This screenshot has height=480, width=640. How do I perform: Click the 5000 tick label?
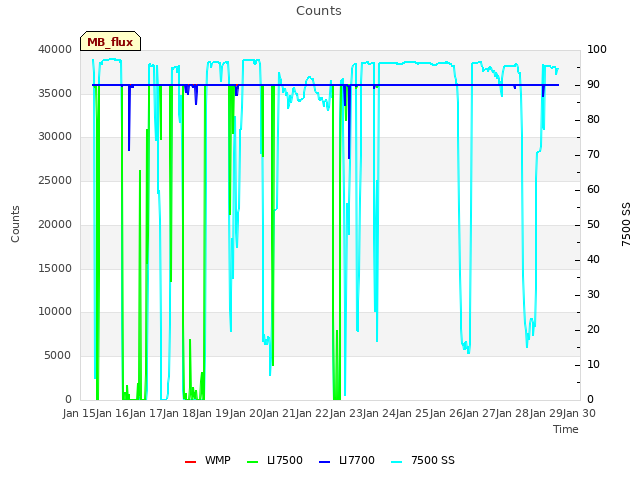[x=58, y=356]
